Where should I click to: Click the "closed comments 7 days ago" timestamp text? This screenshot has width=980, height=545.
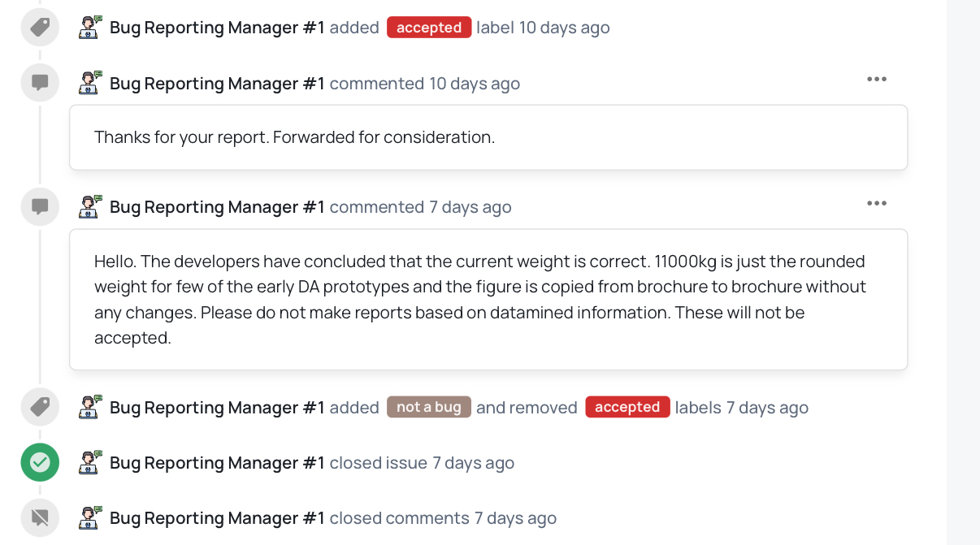[515, 518]
